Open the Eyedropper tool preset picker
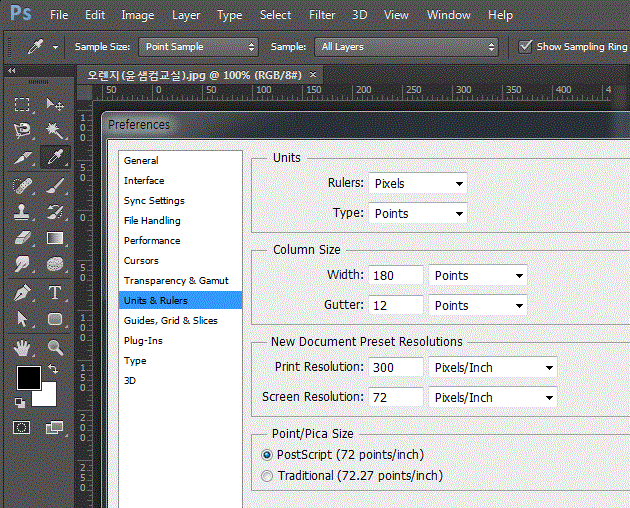 pos(55,47)
